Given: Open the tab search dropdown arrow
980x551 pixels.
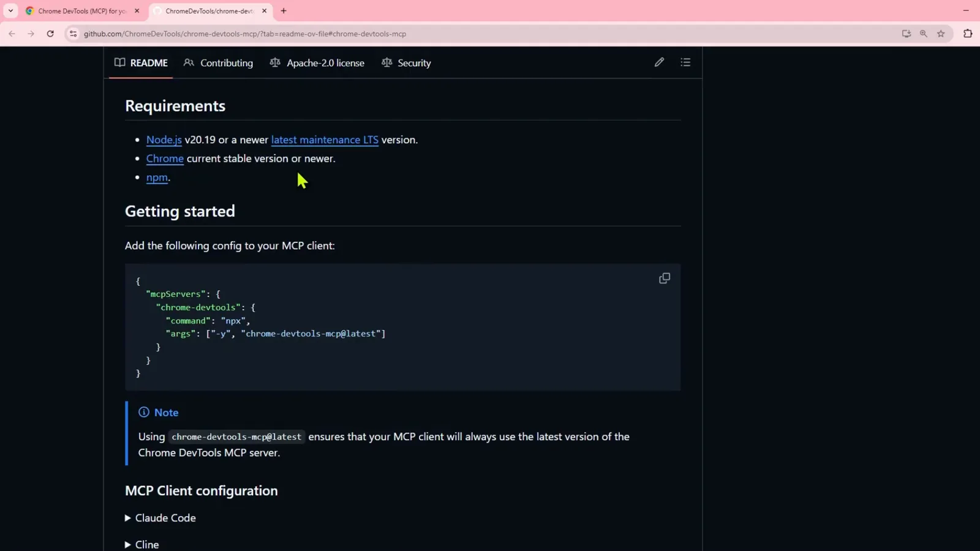Looking at the screenshot, I should click(10, 11).
